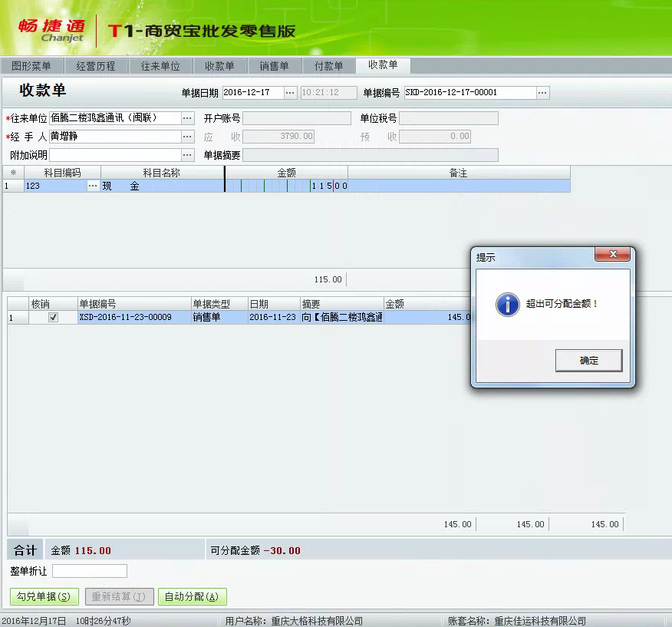Screen dimensions: 672x627
Task: Click inside the 整单折让 input field
Action: coord(89,571)
